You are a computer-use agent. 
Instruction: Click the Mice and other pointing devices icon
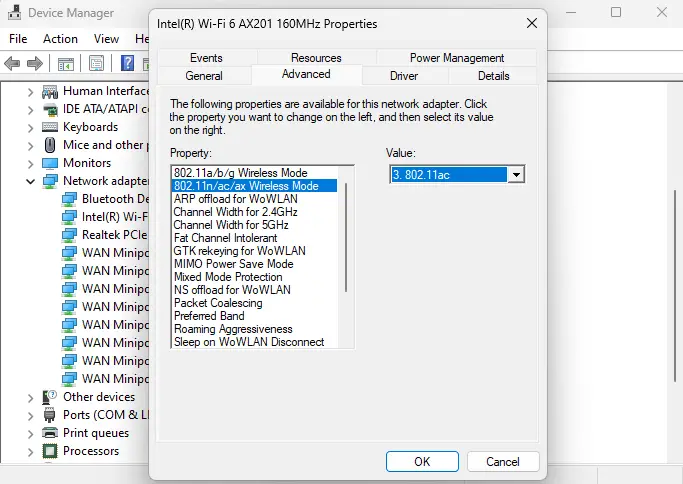pyautogui.click(x=50, y=145)
